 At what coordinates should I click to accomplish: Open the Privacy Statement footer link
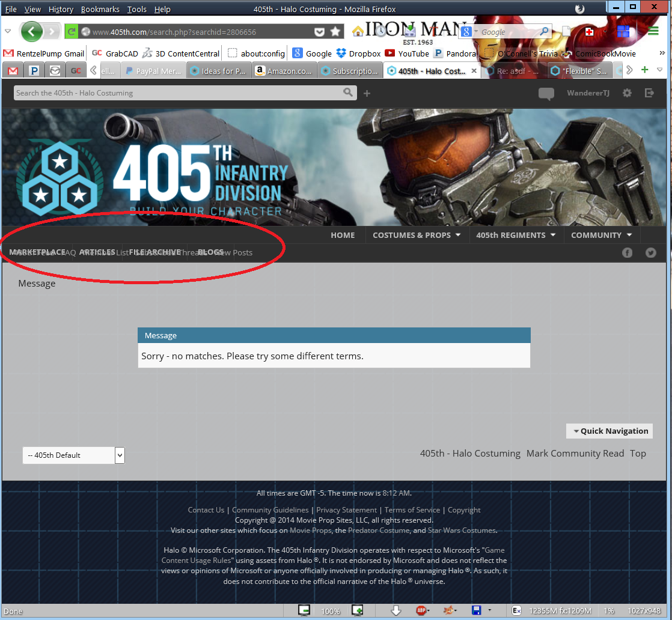(346, 510)
